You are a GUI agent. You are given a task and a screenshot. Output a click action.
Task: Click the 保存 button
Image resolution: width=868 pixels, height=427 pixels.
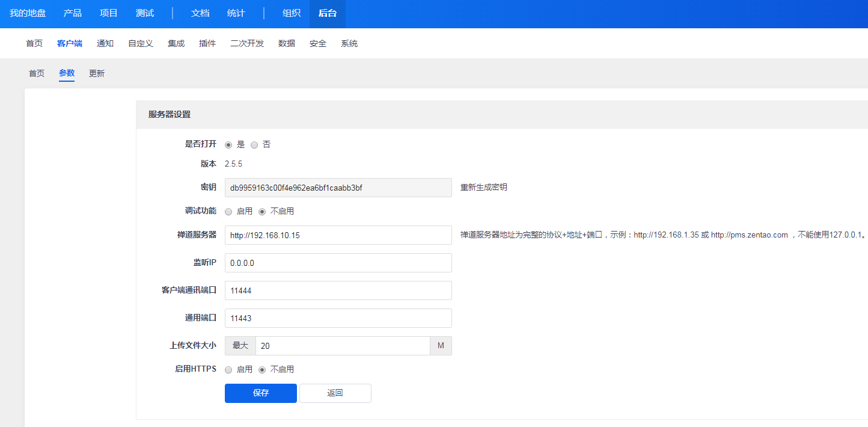coord(260,393)
